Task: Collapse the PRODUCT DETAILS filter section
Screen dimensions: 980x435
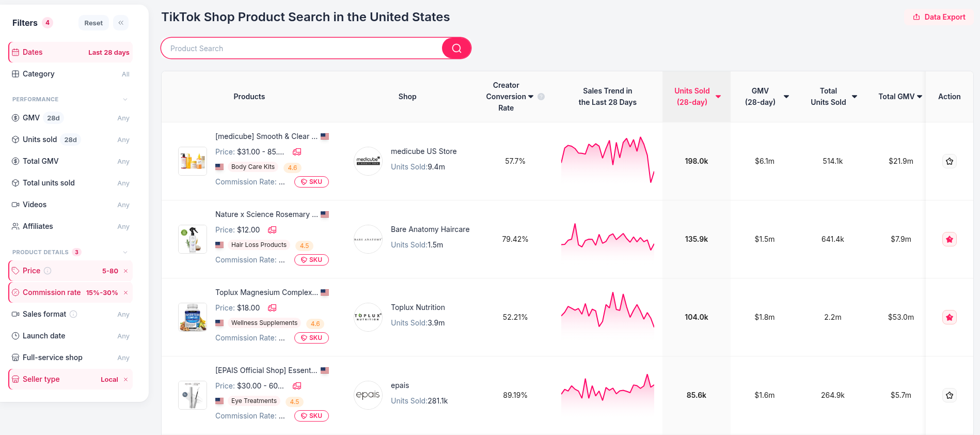Action: [125, 252]
